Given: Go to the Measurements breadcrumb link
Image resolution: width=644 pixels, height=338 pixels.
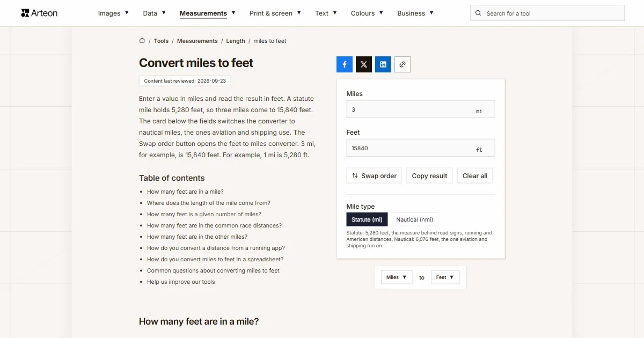Looking at the screenshot, I should point(197,41).
